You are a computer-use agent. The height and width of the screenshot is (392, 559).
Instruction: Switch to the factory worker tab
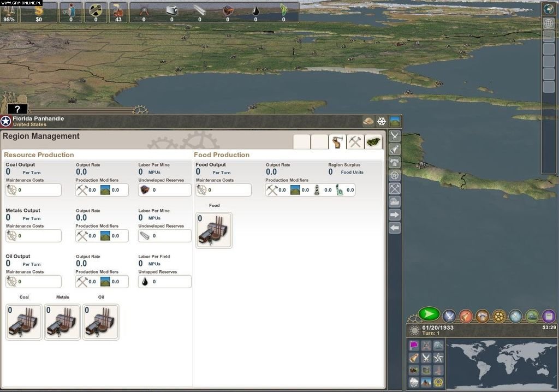click(x=337, y=142)
